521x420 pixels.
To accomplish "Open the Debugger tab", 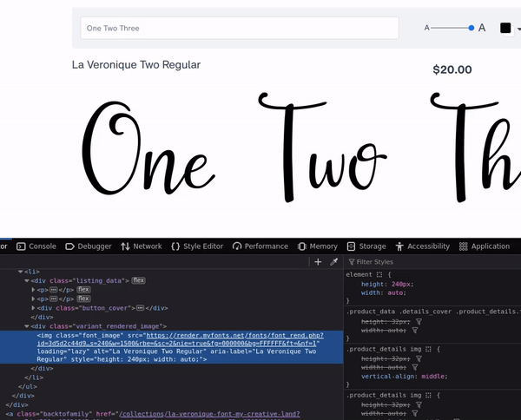I will coord(89,246).
